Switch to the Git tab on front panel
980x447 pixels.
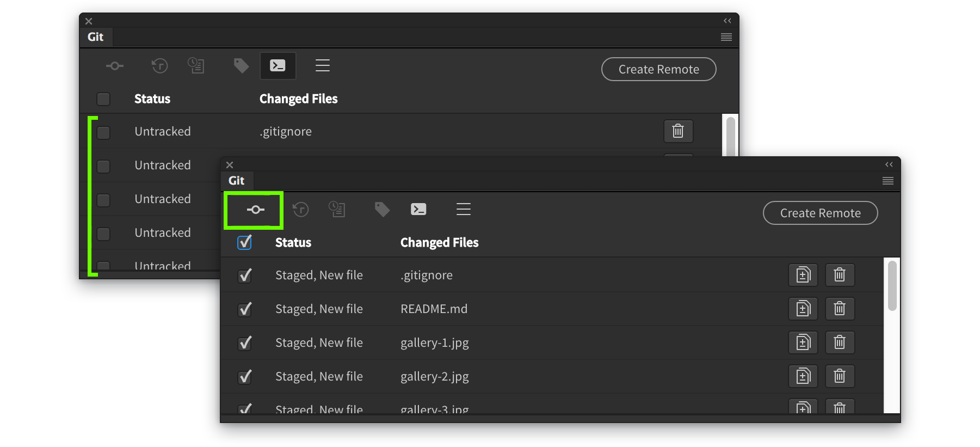[237, 180]
